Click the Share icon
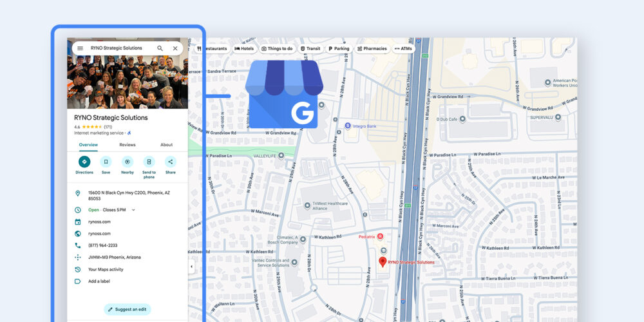Screen dimensions: 644x322 pos(170,162)
